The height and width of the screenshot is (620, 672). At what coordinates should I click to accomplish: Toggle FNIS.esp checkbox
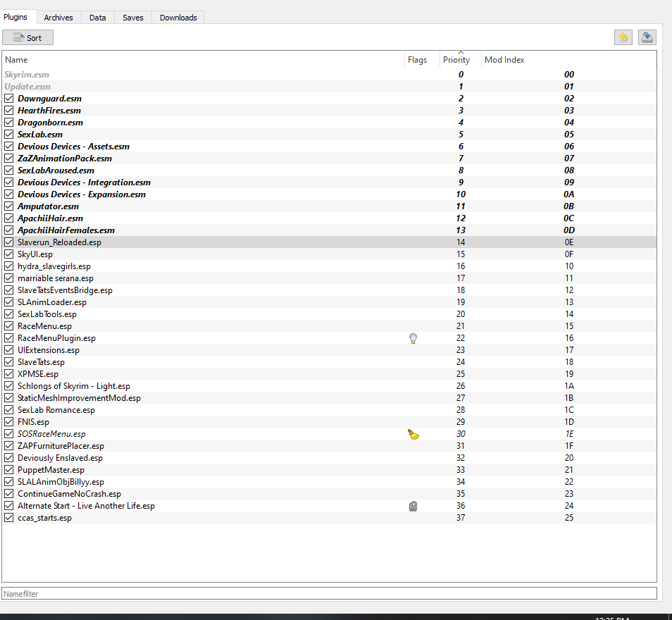(9, 422)
